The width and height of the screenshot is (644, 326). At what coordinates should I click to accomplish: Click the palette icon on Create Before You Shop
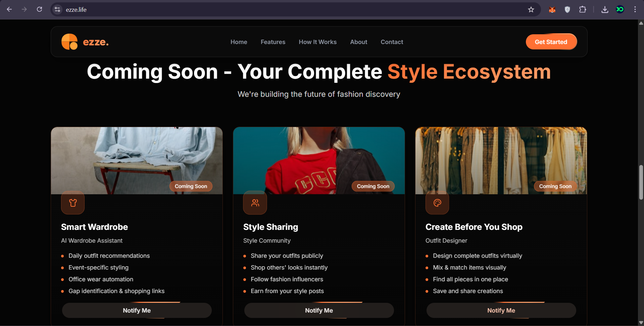(x=437, y=203)
